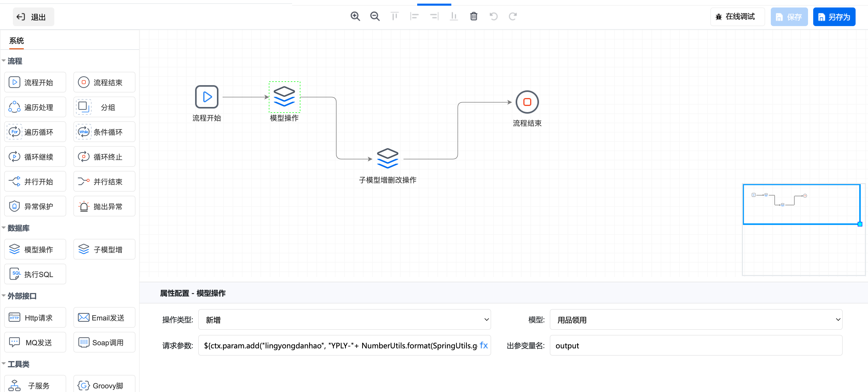Select the 子服务 palette component
This screenshot has width=868, height=392.
[35, 384]
